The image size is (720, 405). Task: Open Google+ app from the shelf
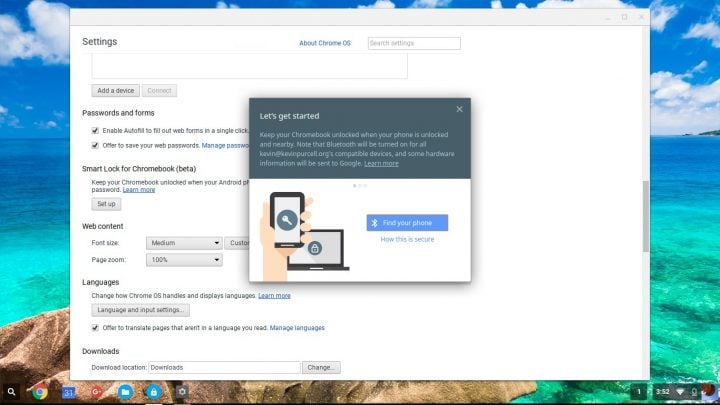[x=96, y=392]
